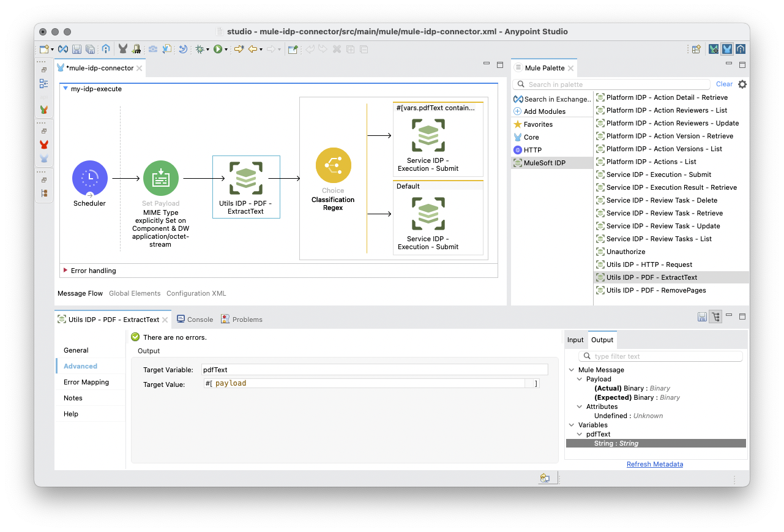
Task: Clear the palette search
Action: coord(724,84)
